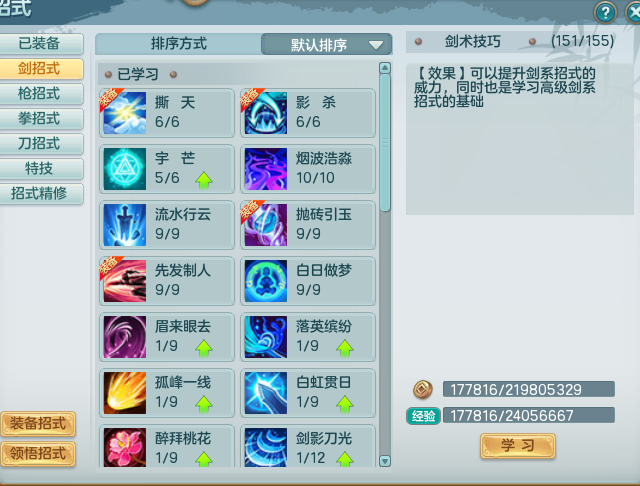Screen dimensions: 640x486
Task: Open the 招式精修 tab
Action: pos(39,193)
